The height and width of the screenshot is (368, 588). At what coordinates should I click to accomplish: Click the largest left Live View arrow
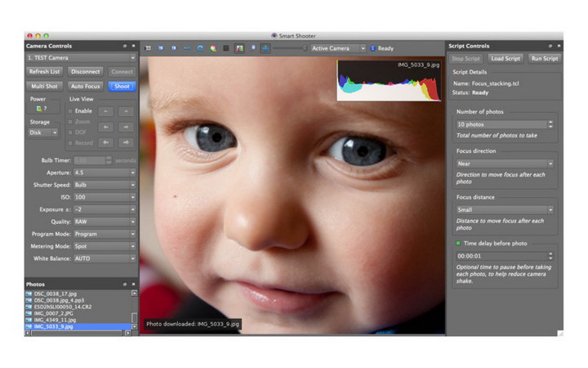[105, 142]
